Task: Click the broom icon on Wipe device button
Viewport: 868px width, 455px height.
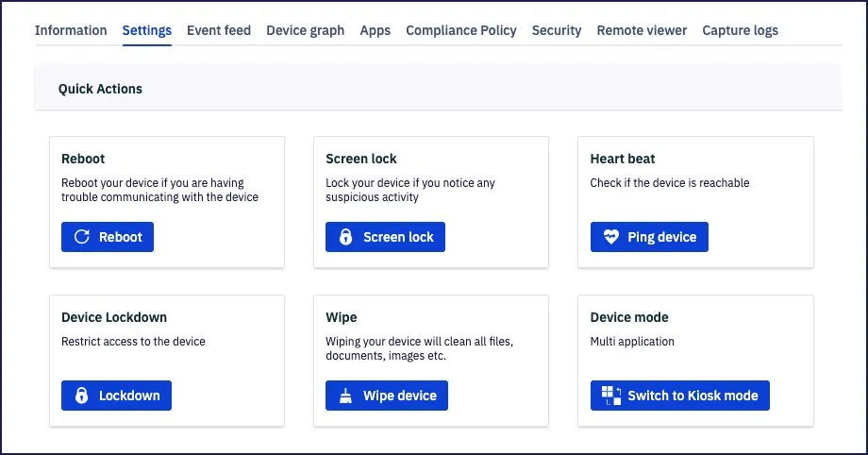Action: (x=345, y=396)
